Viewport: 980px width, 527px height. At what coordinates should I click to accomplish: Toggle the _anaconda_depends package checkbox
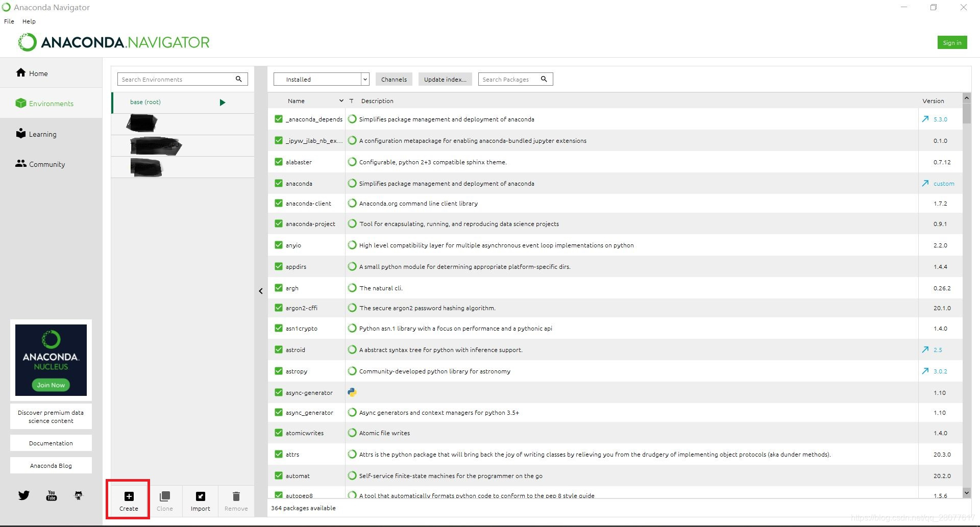(279, 119)
